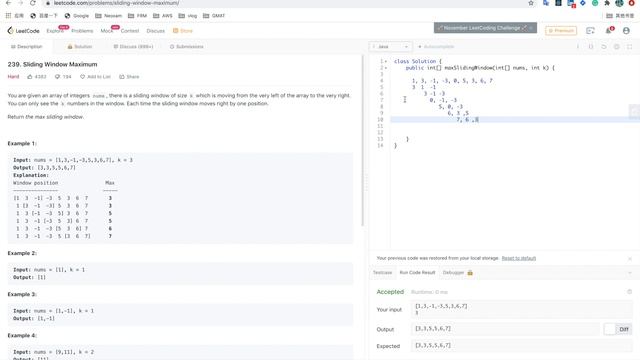Open the Discuss (999+) tab
The width and height of the screenshot is (640, 360).
[x=133, y=47]
